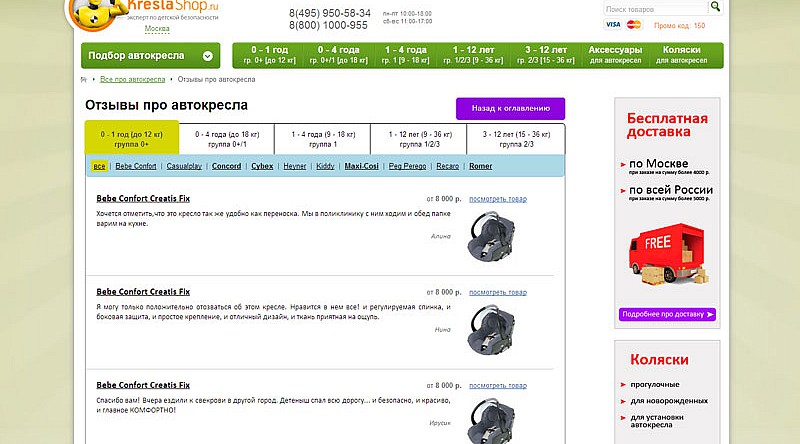Click first посмотреть товар link
Screen dimensions: 800x444
click(x=497, y=199)
